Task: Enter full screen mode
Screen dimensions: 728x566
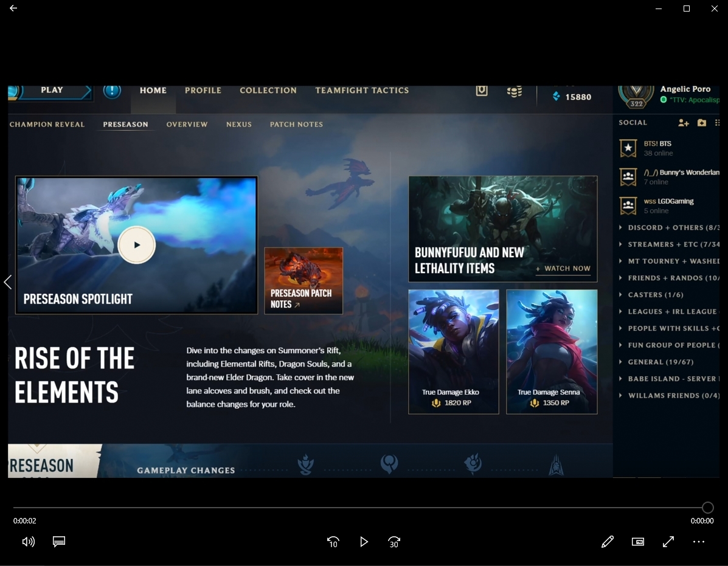Action: click(668, 542)
